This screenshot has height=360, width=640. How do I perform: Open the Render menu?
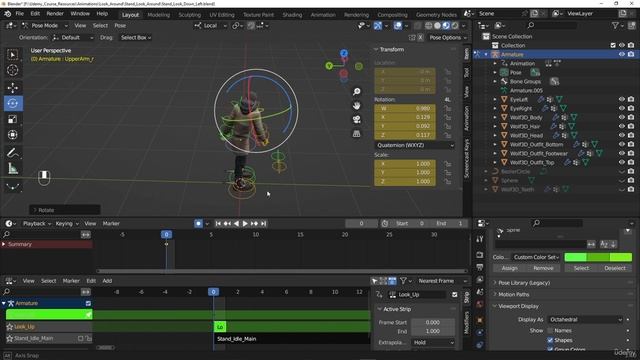[55, 13]
